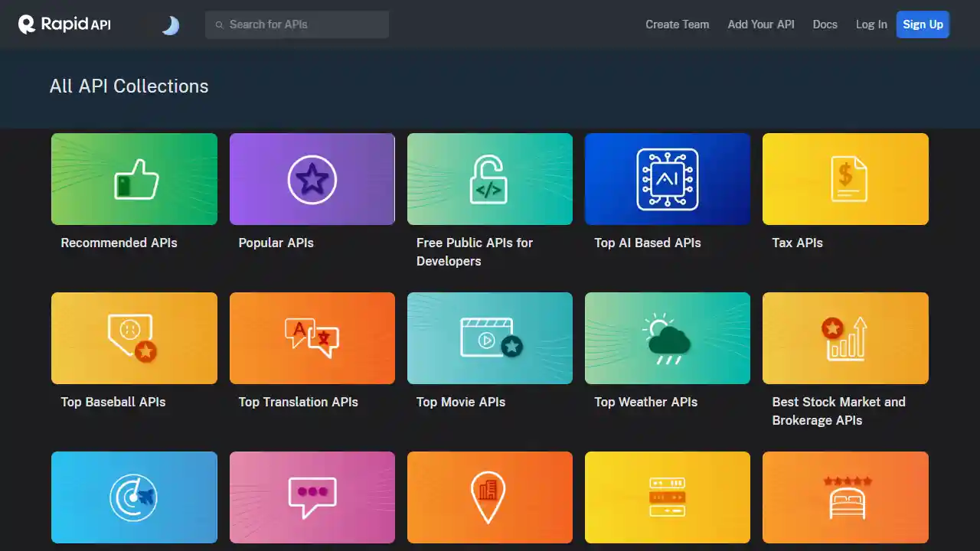980x551 pixels.
Task: Toggle dark mode with the moon icon
Action: 170,24
